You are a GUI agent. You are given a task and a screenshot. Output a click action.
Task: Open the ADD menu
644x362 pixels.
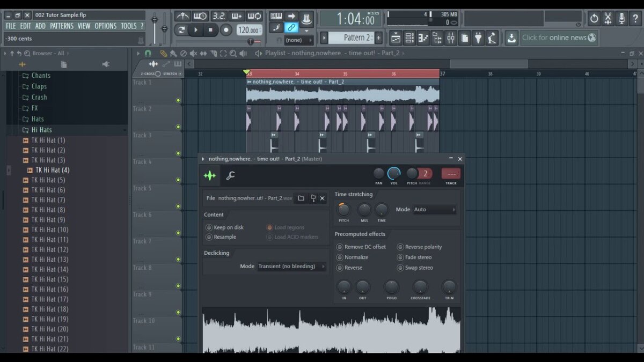point(41,26)
